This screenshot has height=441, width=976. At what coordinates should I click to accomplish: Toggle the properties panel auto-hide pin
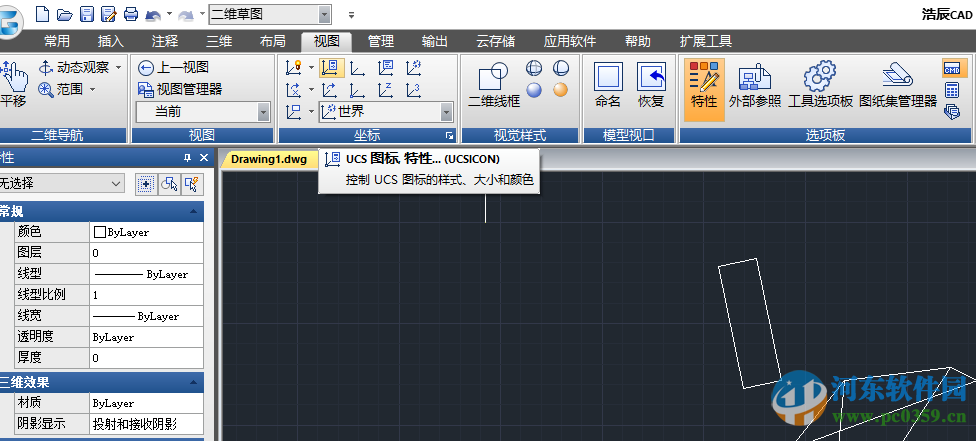pos(187,158)
